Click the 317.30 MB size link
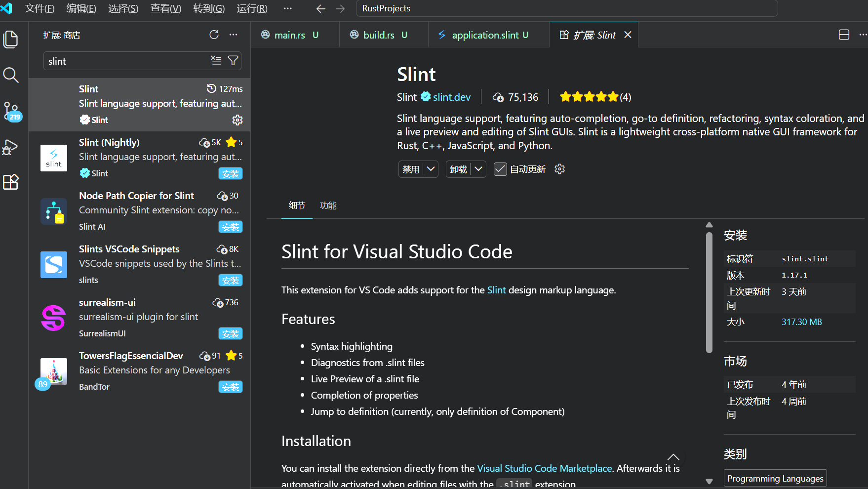The height and width of the screenshot is (489, 868). click(802, 322)
